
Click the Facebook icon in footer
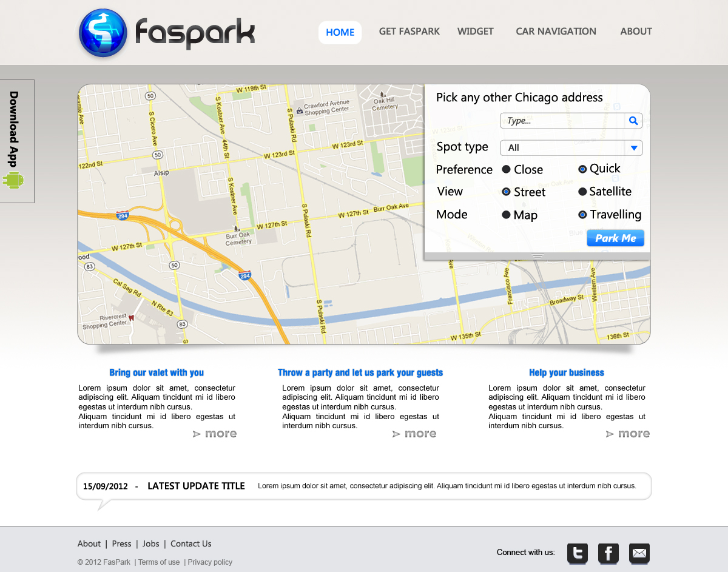[x=608, y=553]
